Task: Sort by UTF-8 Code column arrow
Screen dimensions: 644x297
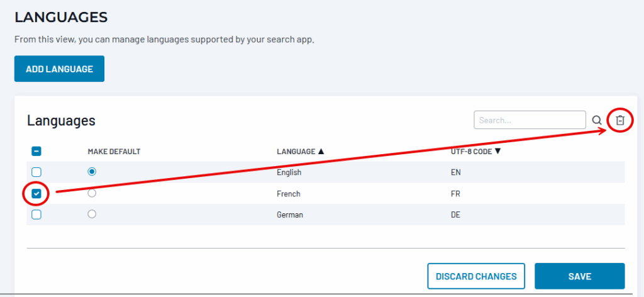Action: pos(497,152)
